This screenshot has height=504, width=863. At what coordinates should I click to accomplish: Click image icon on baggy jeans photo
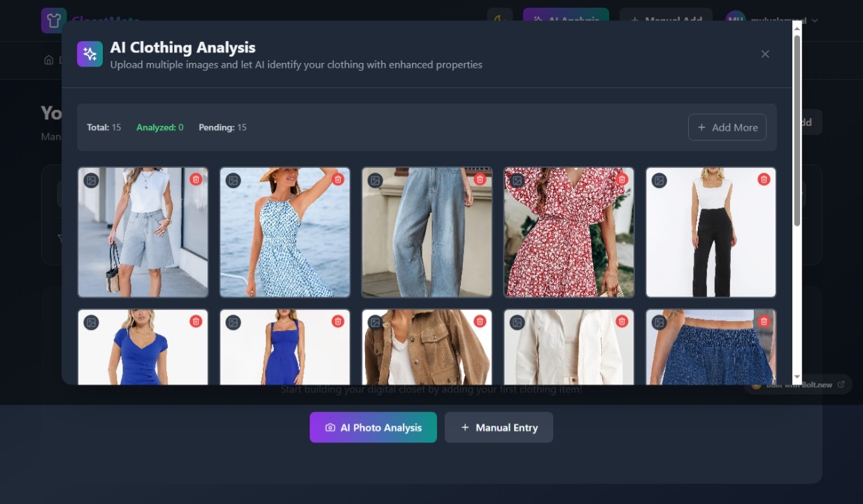click(x=375, y=180)
